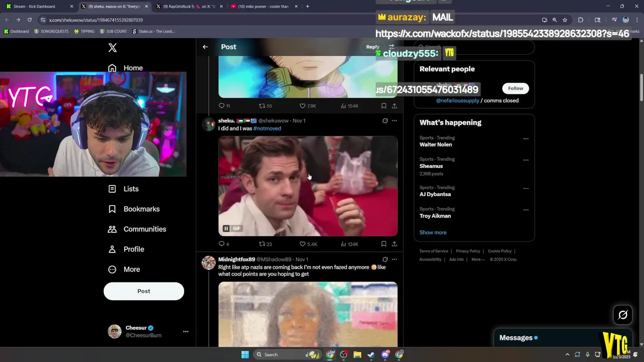
Task: Open Communities from the sidebar
Action: 137,229
